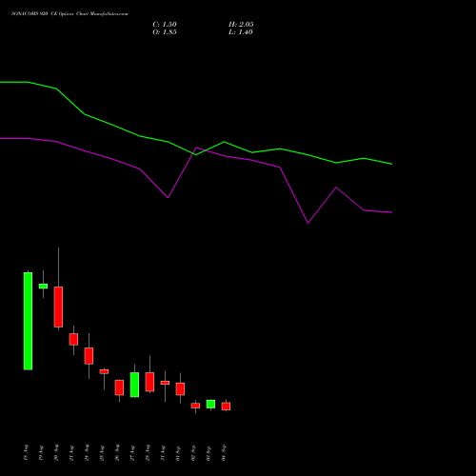Click the small green candle for 19 Aug
The width and height of the screenshot is (476, 476).
43,286
